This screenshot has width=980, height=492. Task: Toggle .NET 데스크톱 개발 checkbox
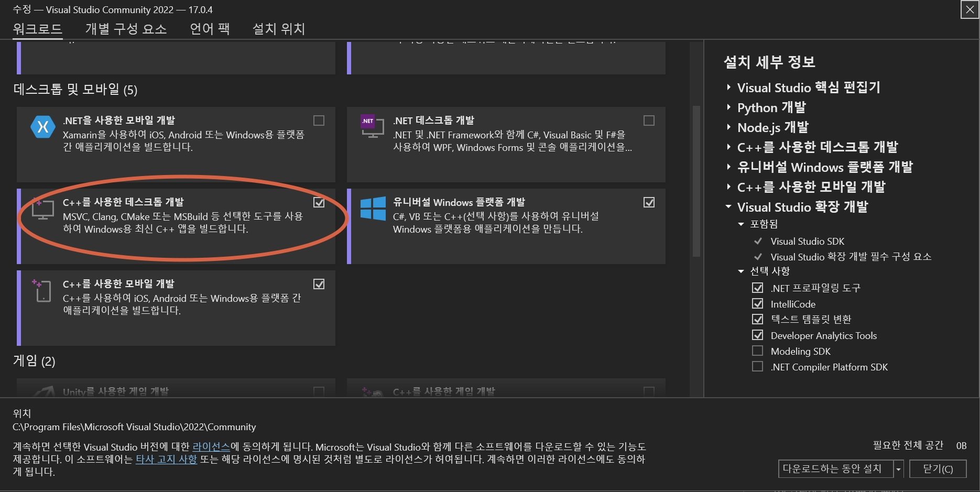coord(649,121)
